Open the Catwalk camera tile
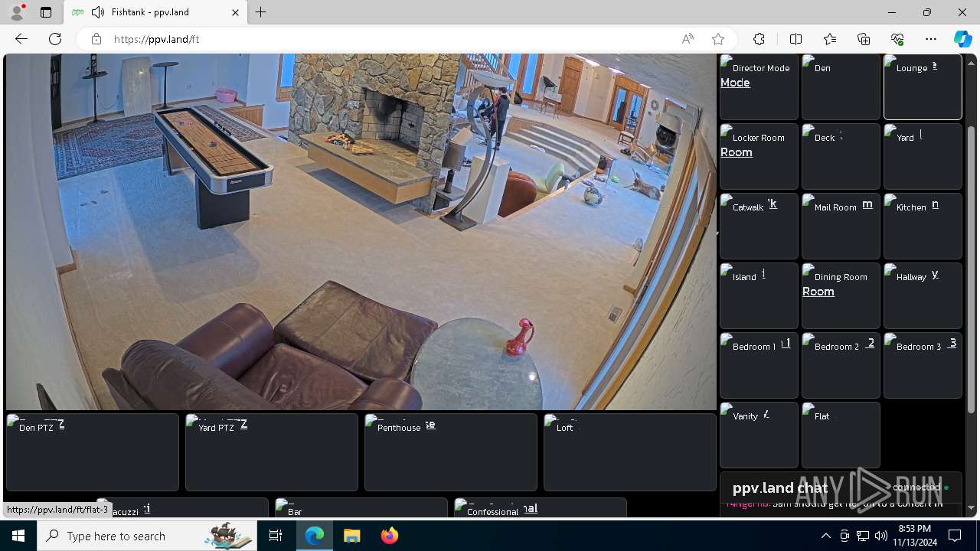The width and height of the screenshot is (980, 551). [x=759, y=226]
